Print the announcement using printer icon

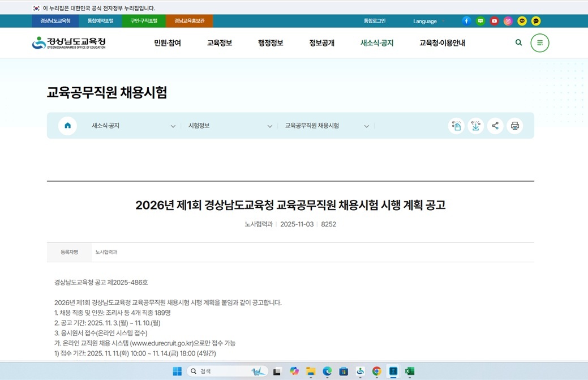coord(514,126)
